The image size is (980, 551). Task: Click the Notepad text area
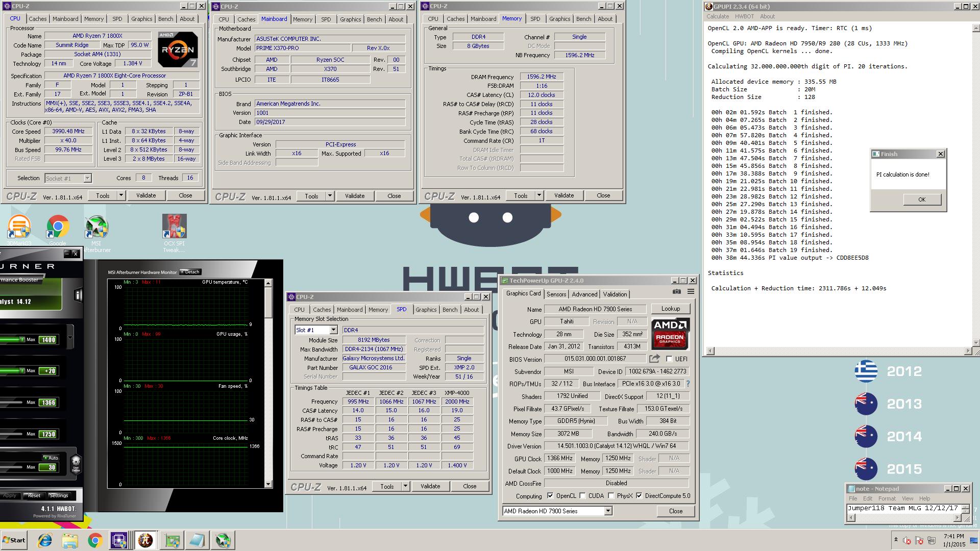click(x=904, y=508)
